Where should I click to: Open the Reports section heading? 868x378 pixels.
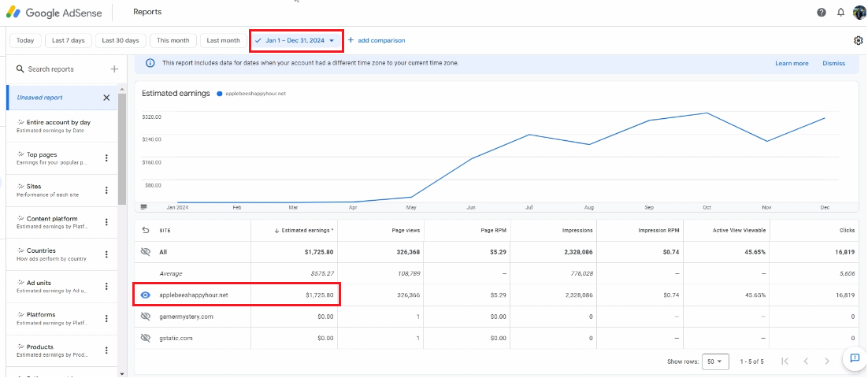tap(147, 12)
